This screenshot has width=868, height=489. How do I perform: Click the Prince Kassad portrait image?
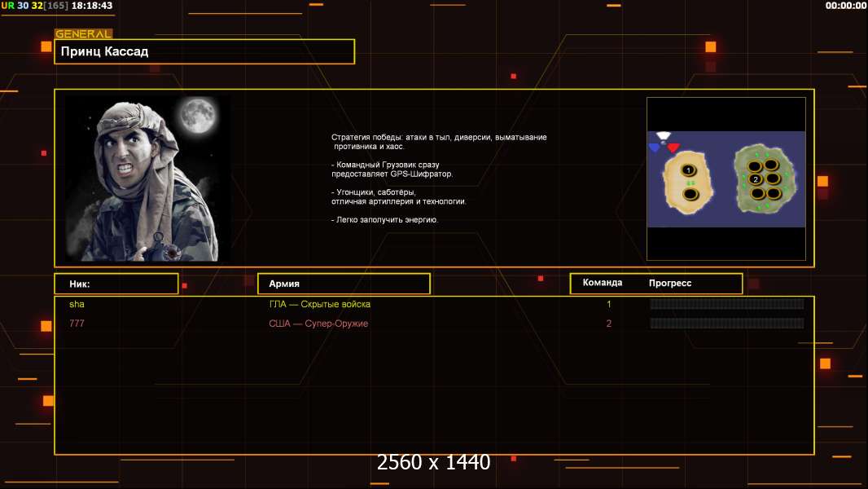click(x=147, y=179)
